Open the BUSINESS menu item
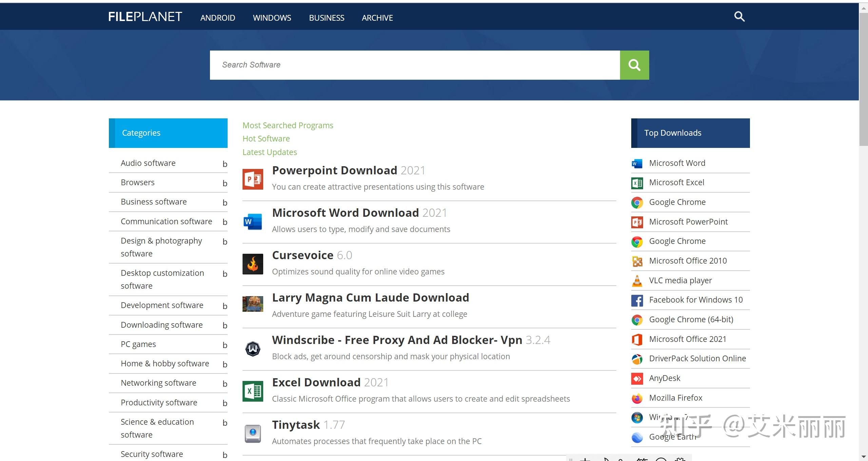 (326, 18)
